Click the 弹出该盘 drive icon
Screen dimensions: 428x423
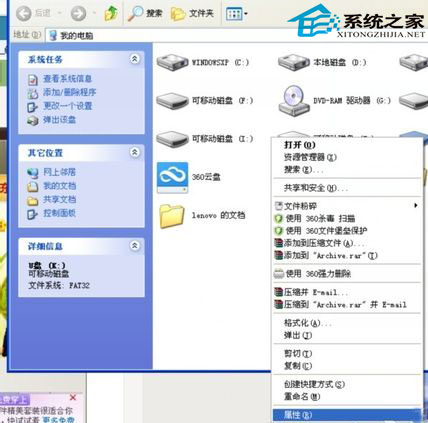click(33, 120)
